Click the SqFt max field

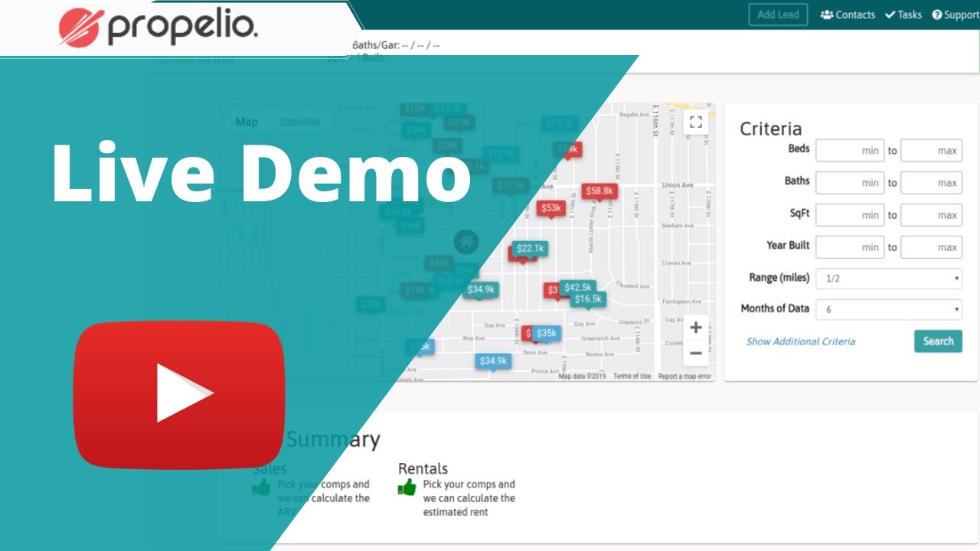point(931,215)
